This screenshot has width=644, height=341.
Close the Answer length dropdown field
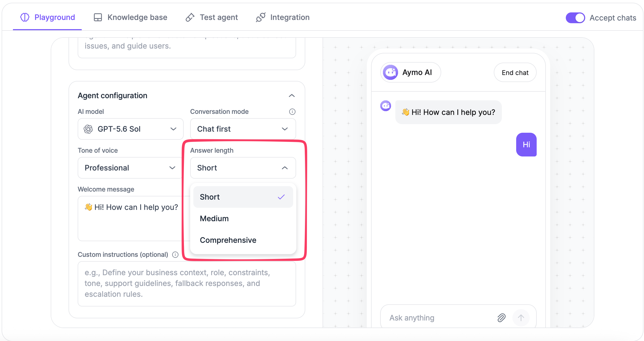243,168
